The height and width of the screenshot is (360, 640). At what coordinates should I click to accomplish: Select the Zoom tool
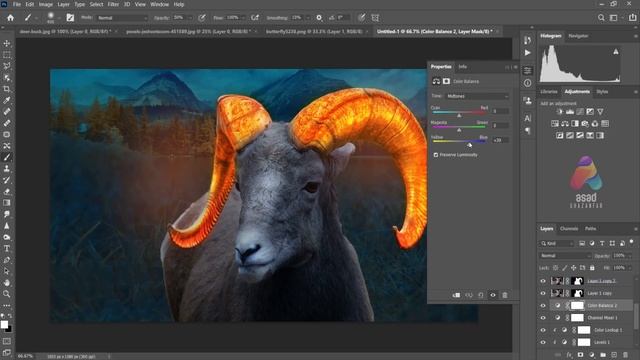[7, 294]
